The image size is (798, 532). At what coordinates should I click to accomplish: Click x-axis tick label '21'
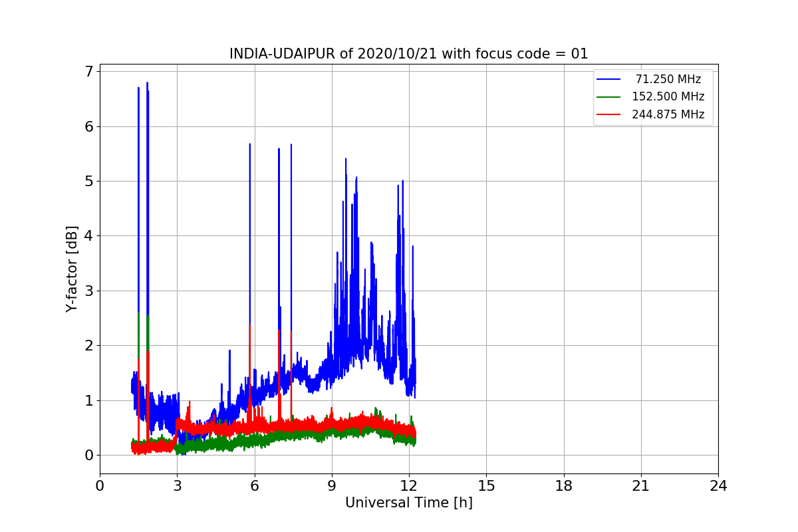(x=641, y=486)
